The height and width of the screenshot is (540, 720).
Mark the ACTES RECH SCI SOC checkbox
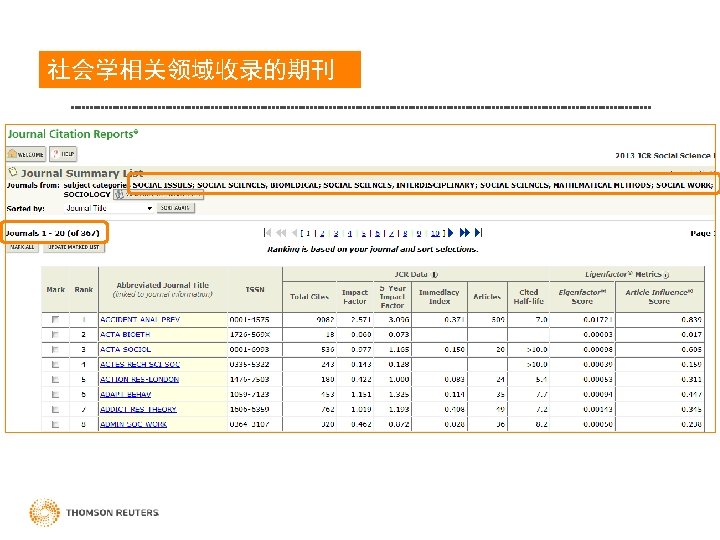click(x=56, y=365)
